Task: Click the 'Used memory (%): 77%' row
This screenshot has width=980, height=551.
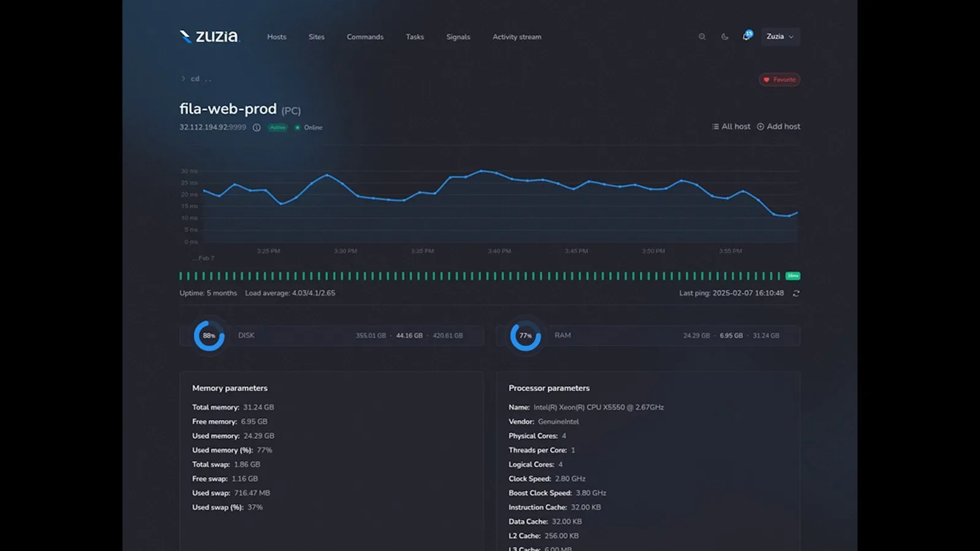Action: pyautogui.click(x=232, y=450)
